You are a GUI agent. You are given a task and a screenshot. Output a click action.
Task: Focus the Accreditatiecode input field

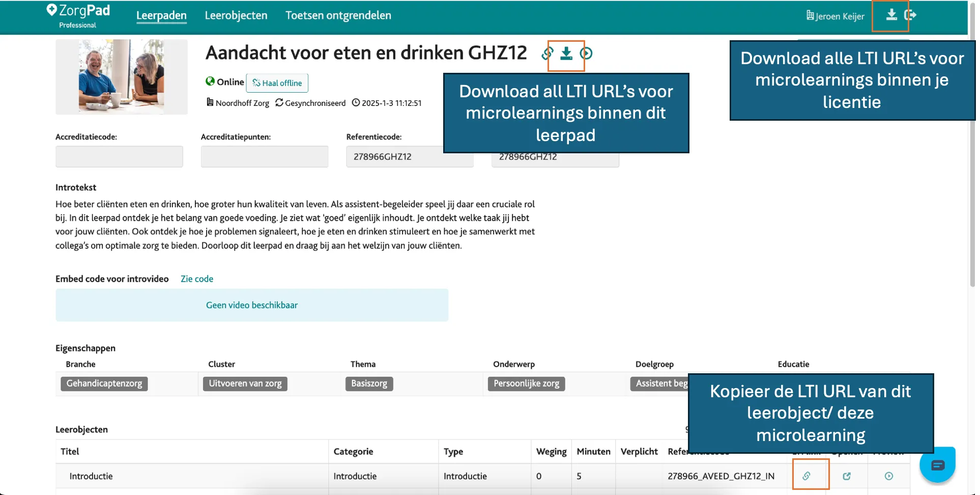[x=119, y=156]
